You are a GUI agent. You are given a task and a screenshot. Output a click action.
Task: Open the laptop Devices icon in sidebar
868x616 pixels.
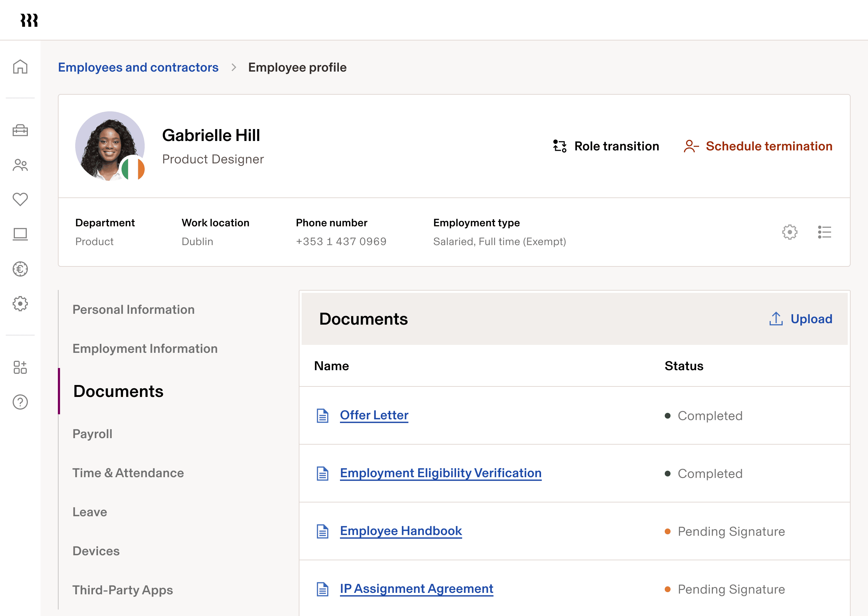click(20, 234)
